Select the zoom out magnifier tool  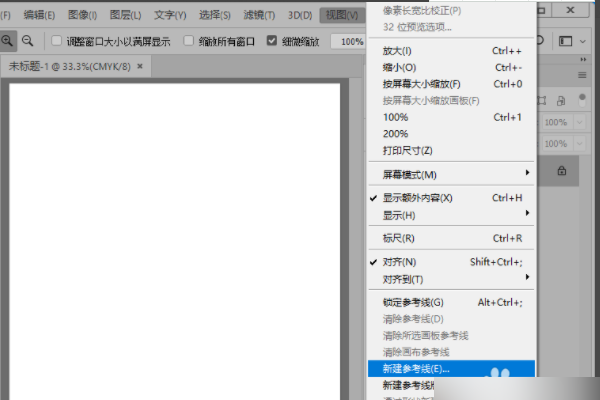(27, 41)
